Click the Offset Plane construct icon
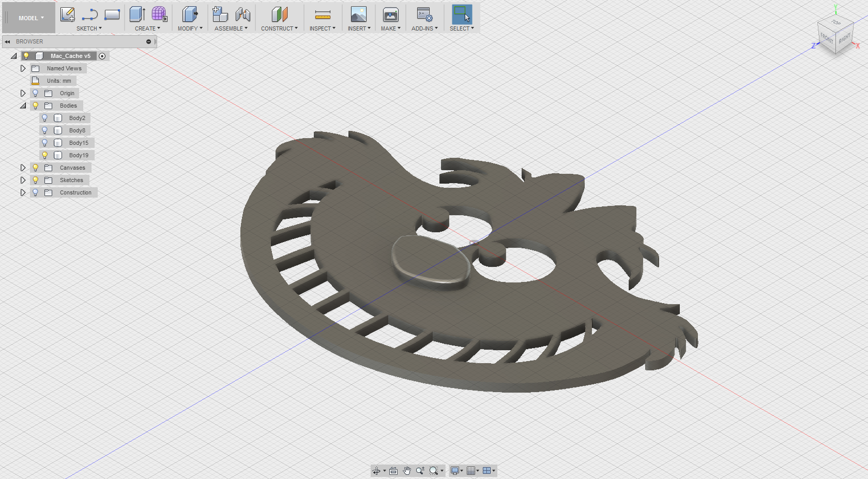The width and height of the screenshot is (868, 479). (x=279, y=14)
